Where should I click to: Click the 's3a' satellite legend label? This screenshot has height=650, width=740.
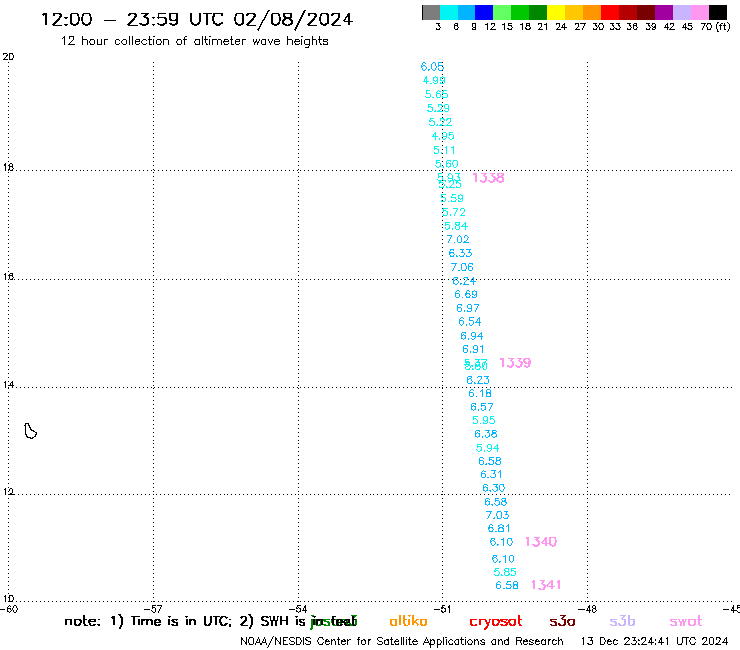coord(562,622)
